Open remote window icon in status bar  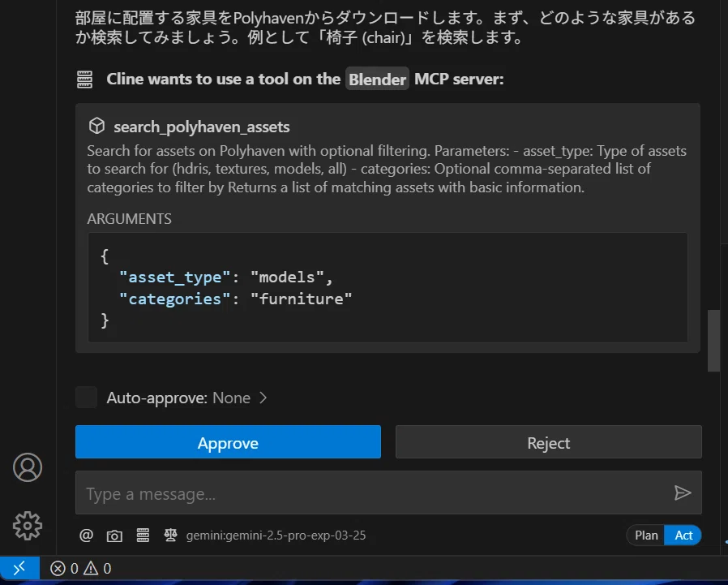click(19, 568)
